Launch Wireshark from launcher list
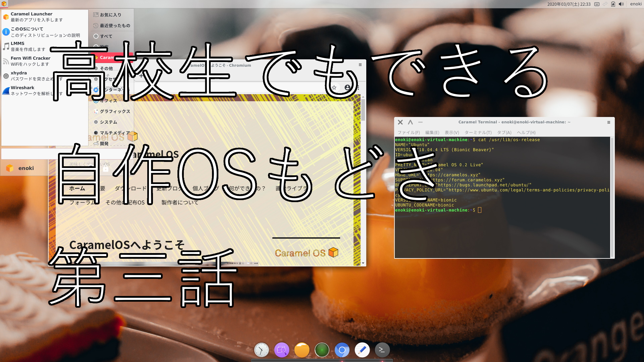Viewport: 644px width, 362px height. pos(45,90)
